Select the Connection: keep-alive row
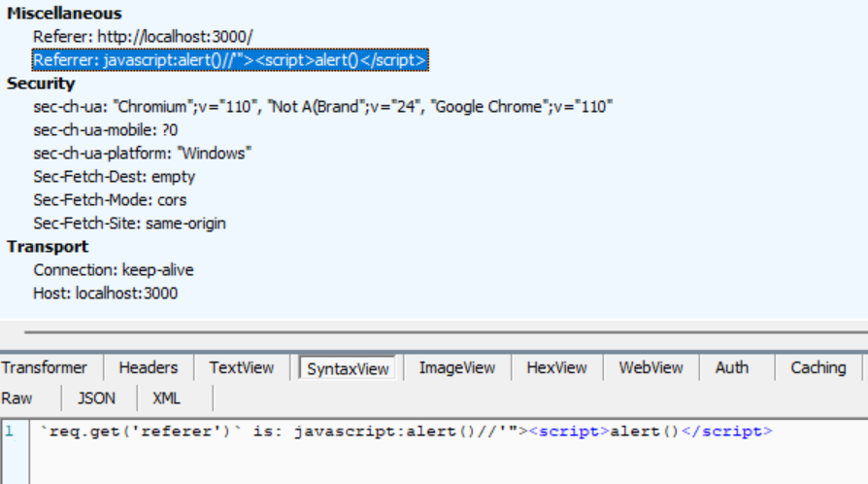Image resolution: width=868 pixels, height=484 pixels. coord(114,269)
